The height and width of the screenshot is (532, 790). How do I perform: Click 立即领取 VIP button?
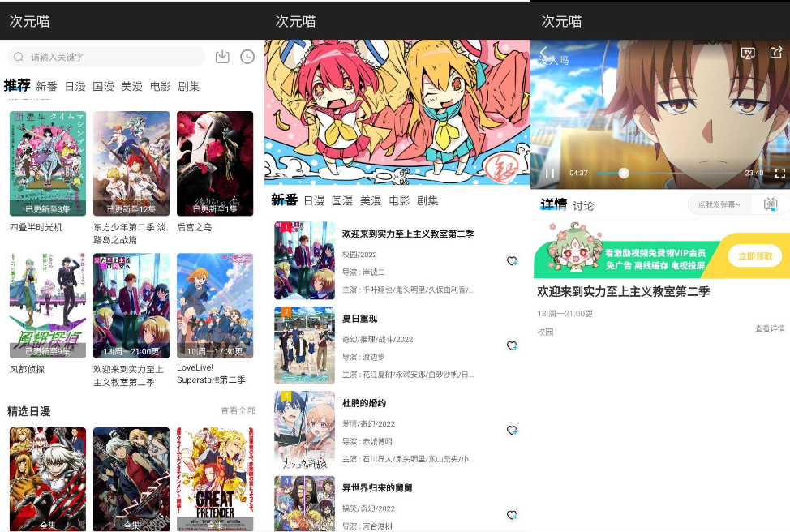[755, 256]
